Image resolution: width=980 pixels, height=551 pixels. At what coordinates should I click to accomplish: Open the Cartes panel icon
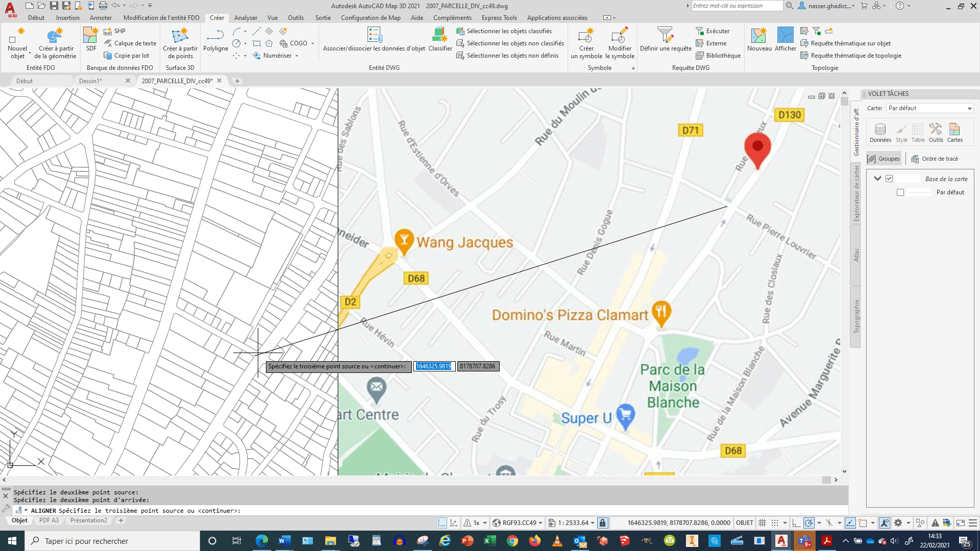tap(954, 132)
